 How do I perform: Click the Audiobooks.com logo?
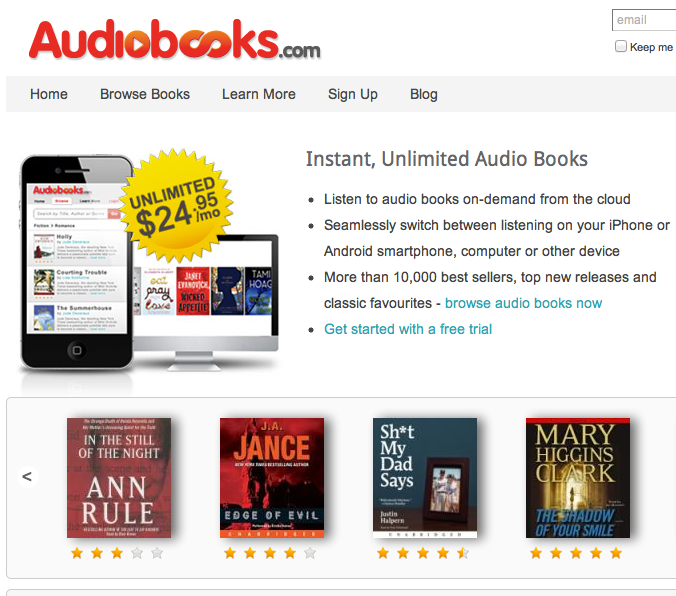pos(175,39)
